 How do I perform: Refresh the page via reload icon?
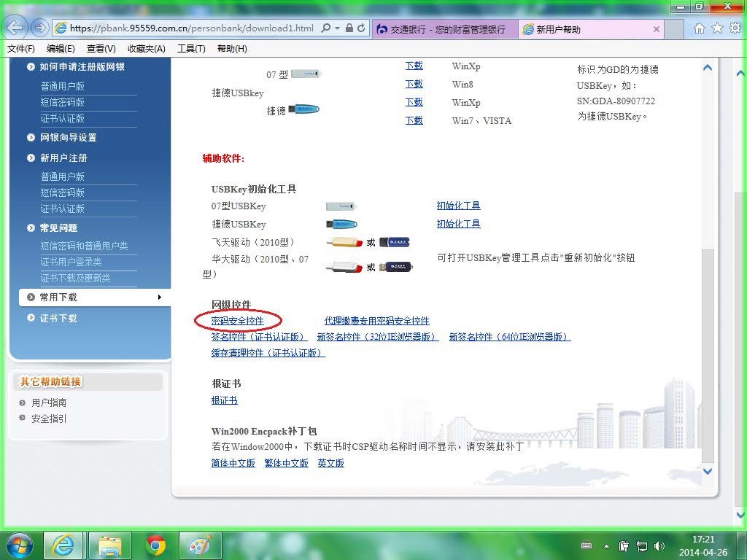pos(361,28)
